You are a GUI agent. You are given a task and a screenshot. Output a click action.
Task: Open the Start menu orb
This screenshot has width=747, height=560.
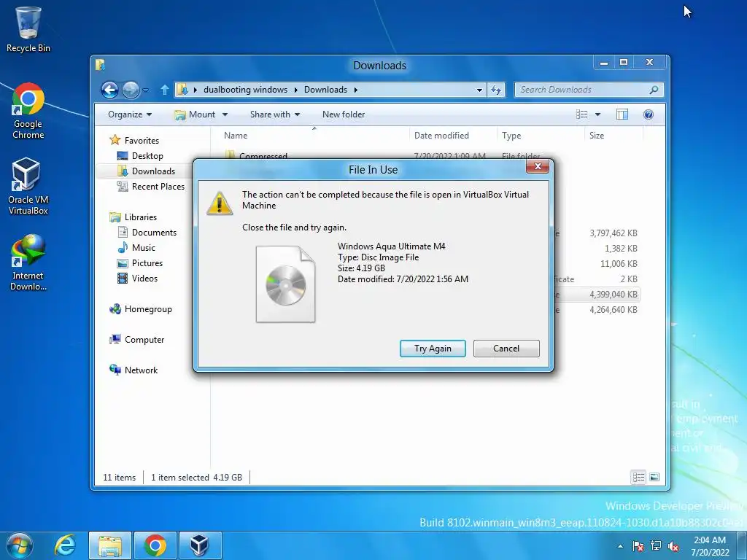click(x=19, y=545)
